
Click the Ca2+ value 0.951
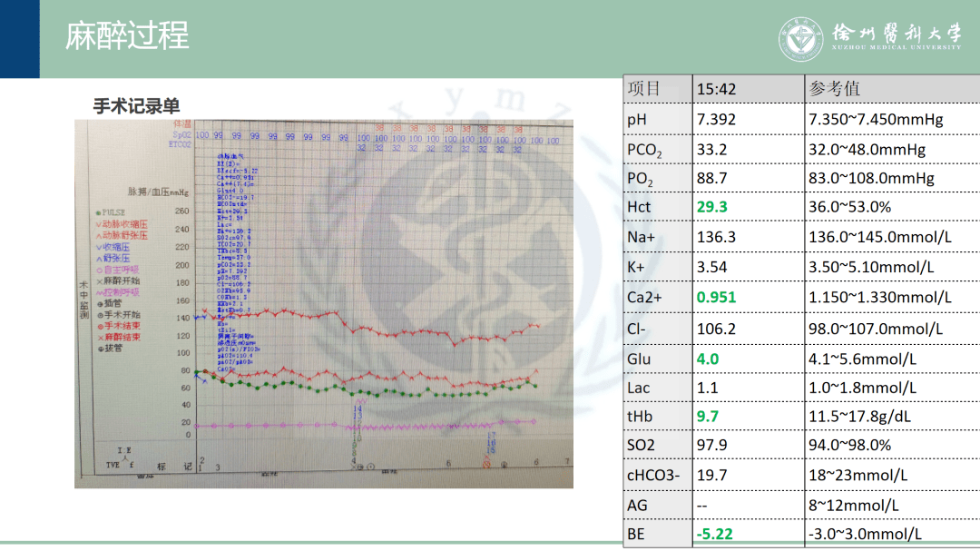coord(716,297)
